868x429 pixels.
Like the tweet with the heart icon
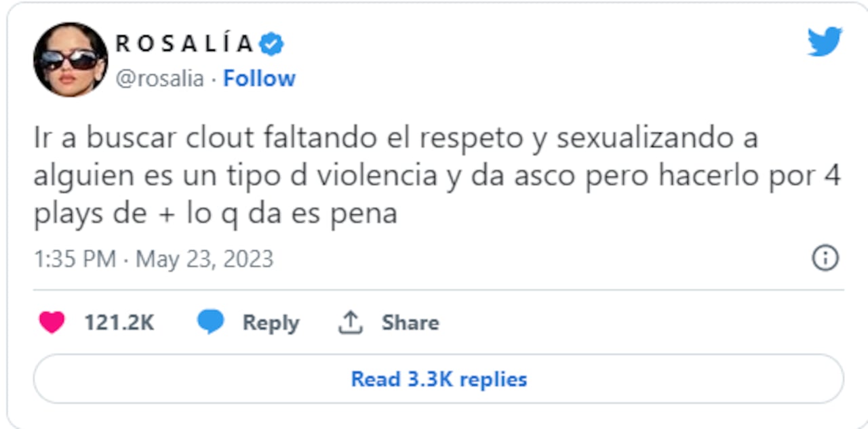(52, 323)
